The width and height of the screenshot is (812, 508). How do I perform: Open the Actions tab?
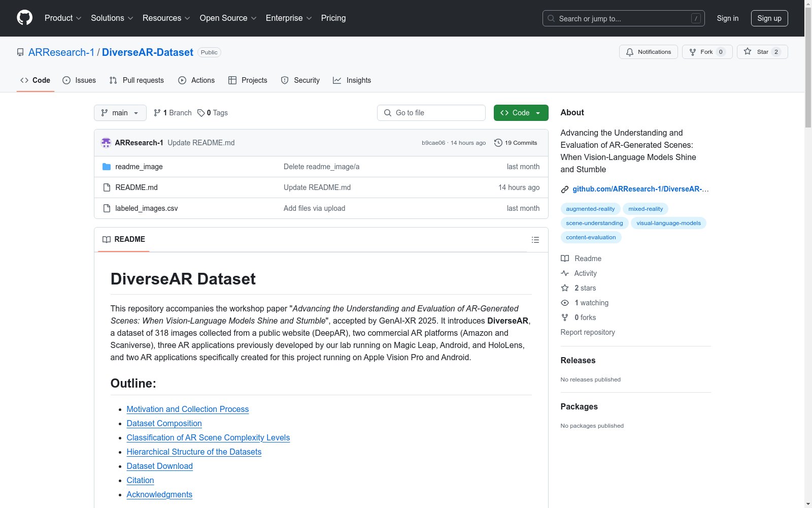[196, 80]
